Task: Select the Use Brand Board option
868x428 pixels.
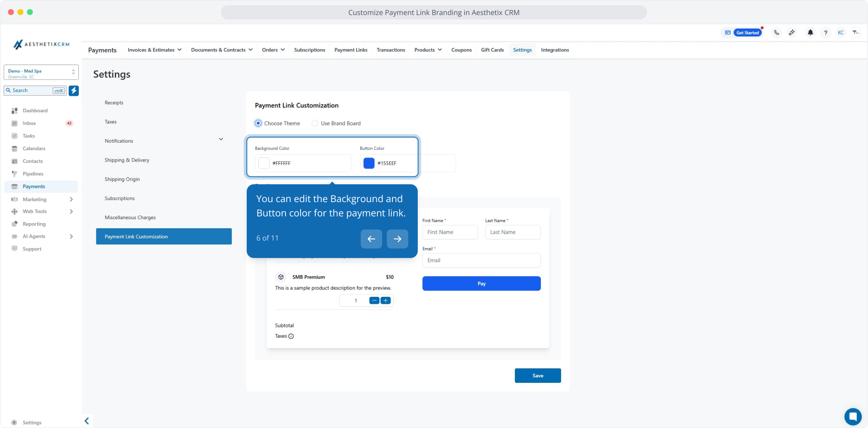Action: click(x=315, y=123)
